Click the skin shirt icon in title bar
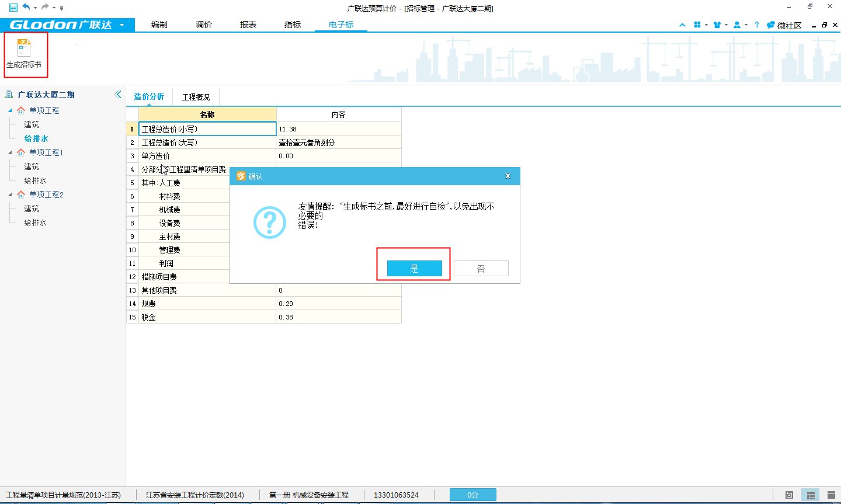Viewport: 841px width, 504px height. [717, 25]
